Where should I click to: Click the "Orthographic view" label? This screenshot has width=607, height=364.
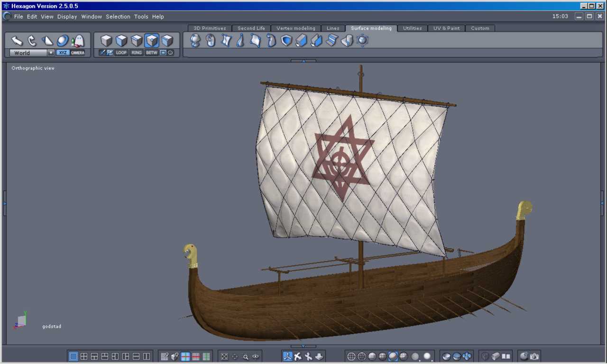point(33,68)
